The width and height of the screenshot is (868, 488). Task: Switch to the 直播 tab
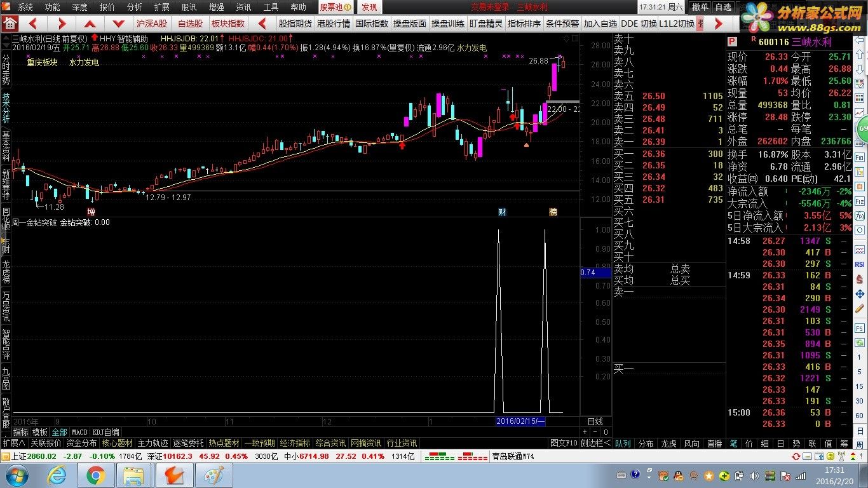pos(714,443)
